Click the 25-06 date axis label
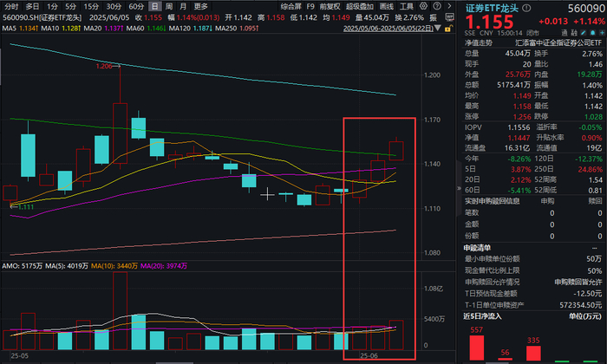Viewport: 607px width, 364px height. click(x=369, y=355)
